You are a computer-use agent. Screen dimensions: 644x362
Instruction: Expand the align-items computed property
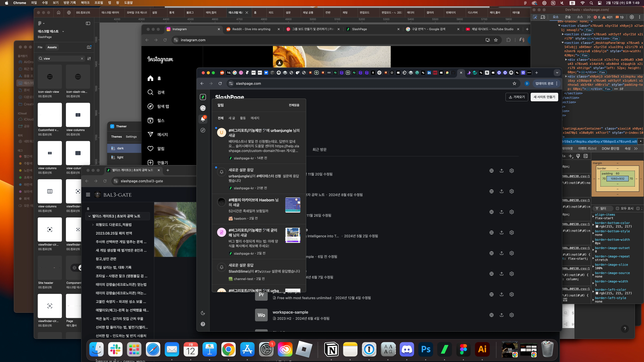click(x=593, y=216)
